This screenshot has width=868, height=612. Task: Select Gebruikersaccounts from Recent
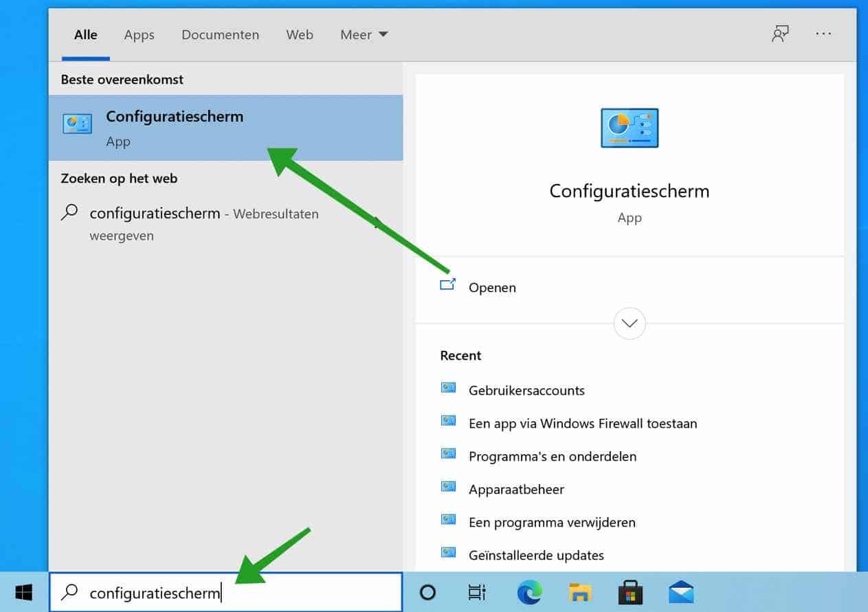526,390
